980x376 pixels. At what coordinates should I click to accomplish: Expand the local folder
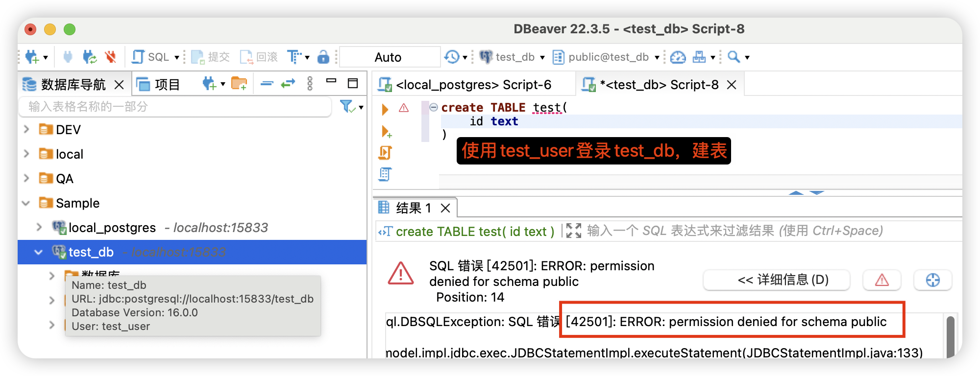point(27,154)
